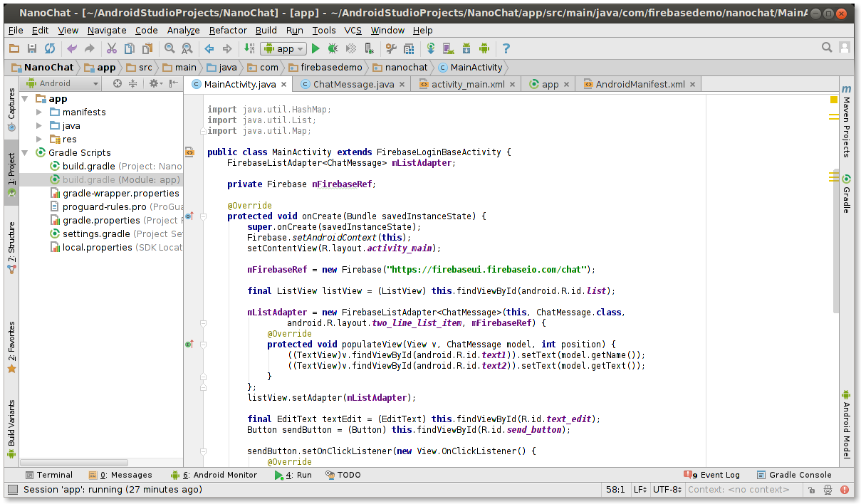This screenshot has height=504, width=861.
Task: Click firebasedemo breadcrumb in navigation bar
Action: point(325,68)
